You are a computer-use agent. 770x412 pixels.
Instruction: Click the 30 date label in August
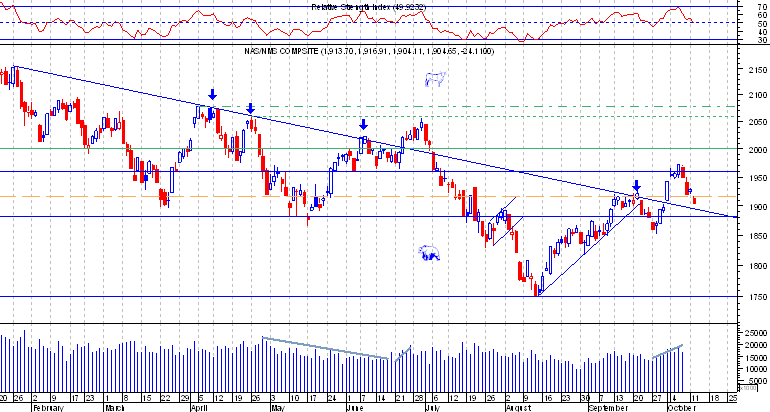[585, 398]
